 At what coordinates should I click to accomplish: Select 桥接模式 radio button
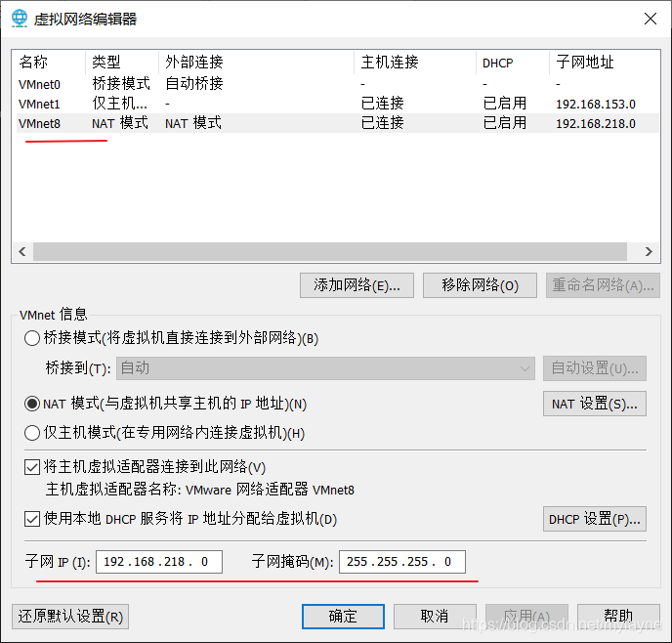(32, 338)
